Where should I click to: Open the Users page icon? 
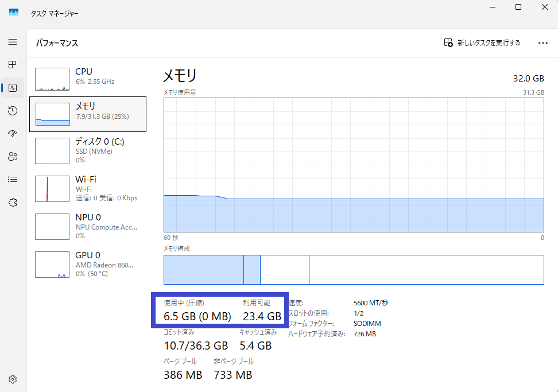[x=13, y=157]
